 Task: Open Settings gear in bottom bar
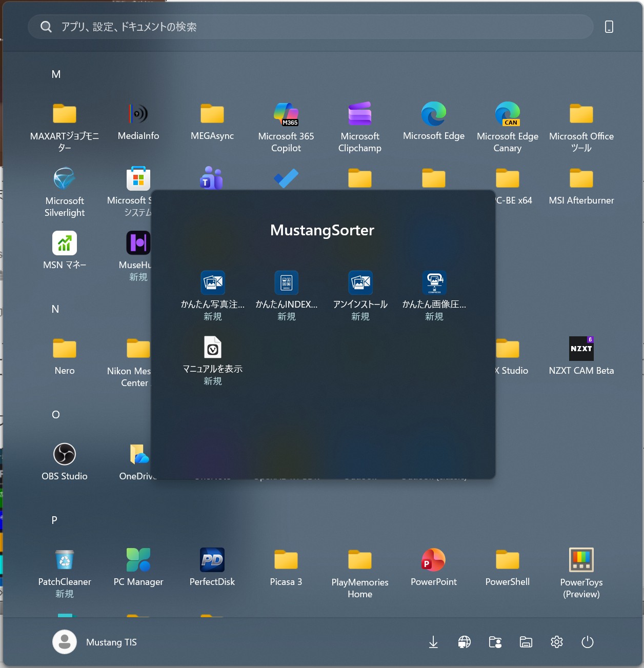pos(557,642)
